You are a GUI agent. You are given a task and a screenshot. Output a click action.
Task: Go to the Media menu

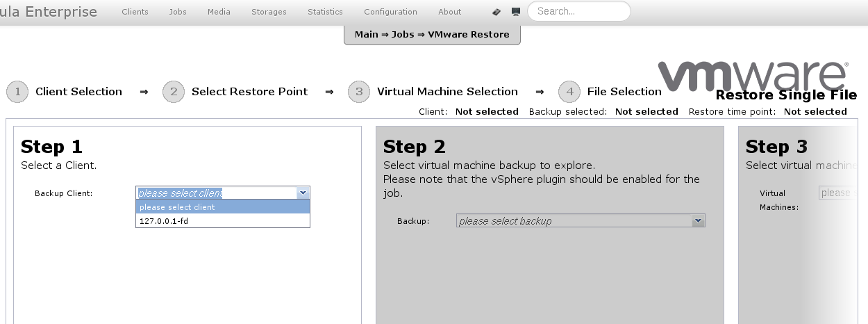(219, 12)
